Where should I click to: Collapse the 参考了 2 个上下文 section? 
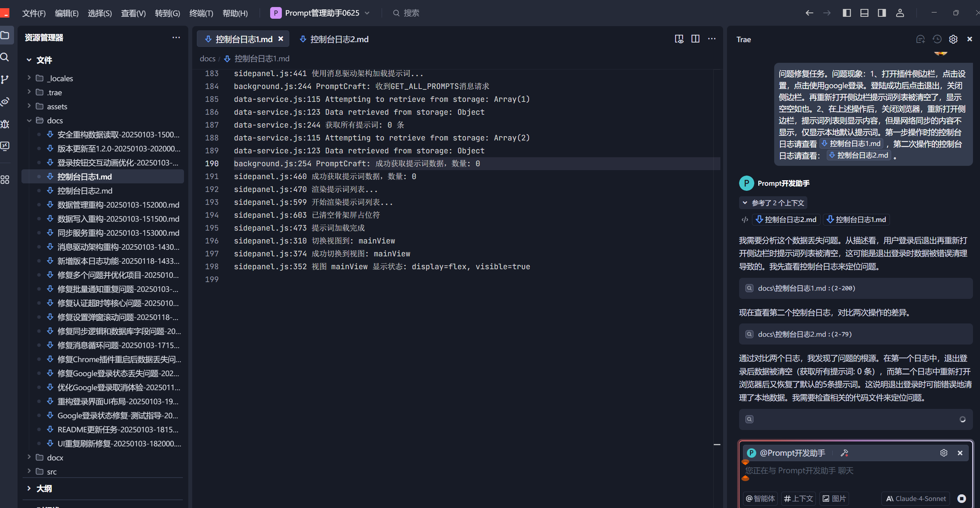pyautogui.click(x=773, y=203)
